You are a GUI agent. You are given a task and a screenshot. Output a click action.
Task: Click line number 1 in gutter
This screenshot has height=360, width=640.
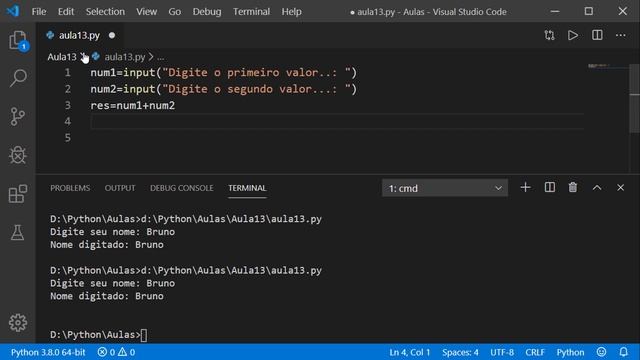click(68, 73)
